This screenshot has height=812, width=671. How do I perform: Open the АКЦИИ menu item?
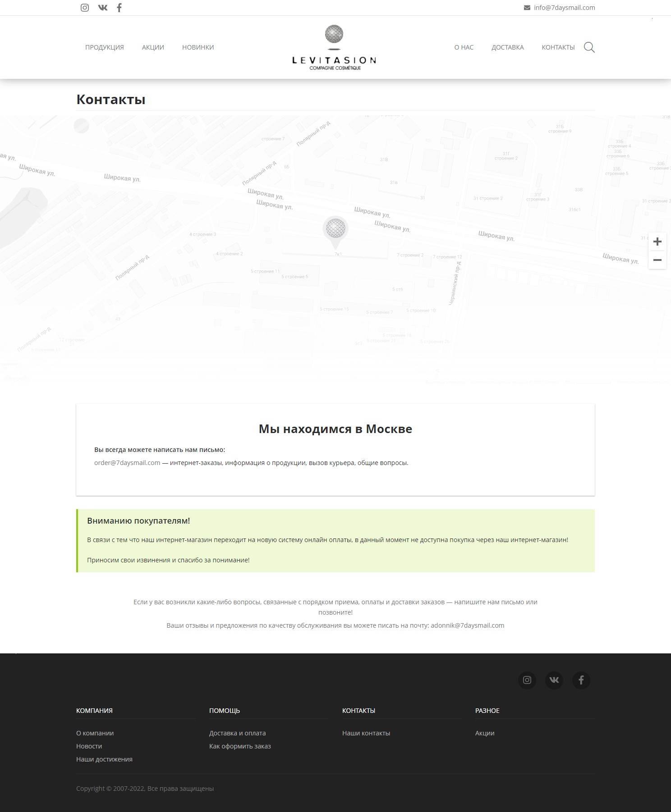153,47
